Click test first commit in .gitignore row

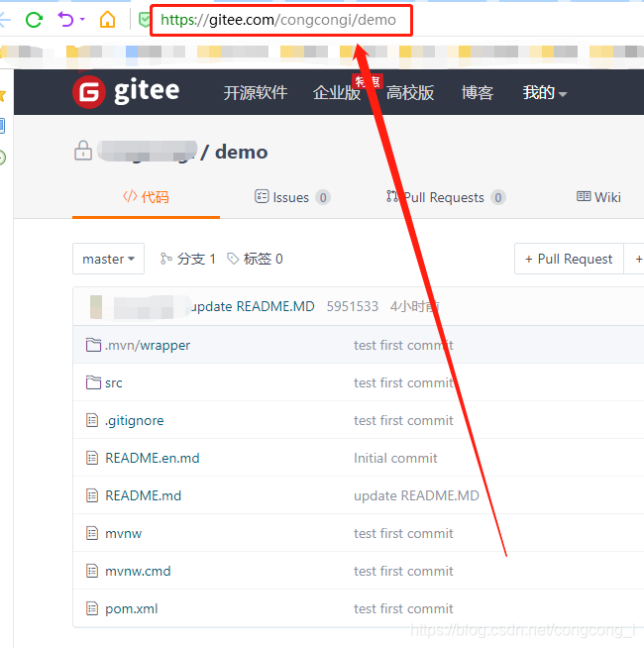(403, 420)
